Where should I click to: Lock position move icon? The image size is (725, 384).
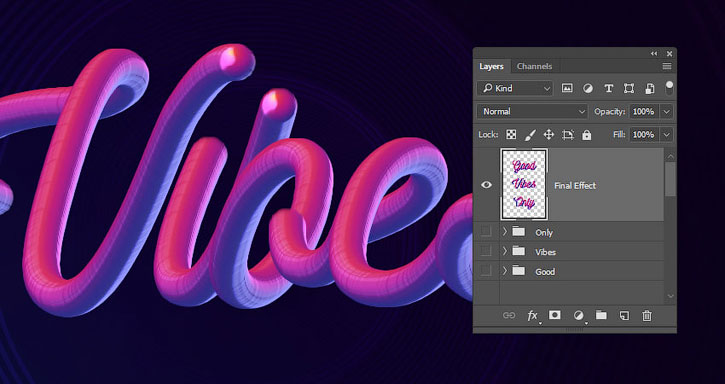tap(549, 135)
